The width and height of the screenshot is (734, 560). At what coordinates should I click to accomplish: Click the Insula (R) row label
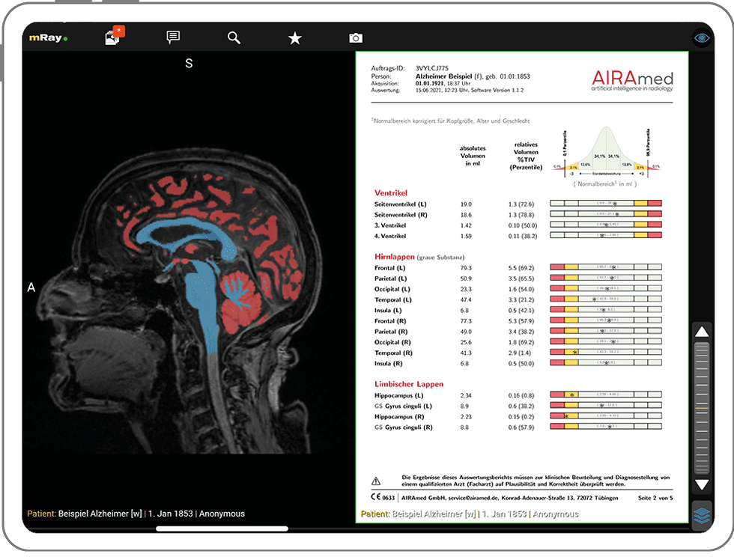[x=388, y=364]
